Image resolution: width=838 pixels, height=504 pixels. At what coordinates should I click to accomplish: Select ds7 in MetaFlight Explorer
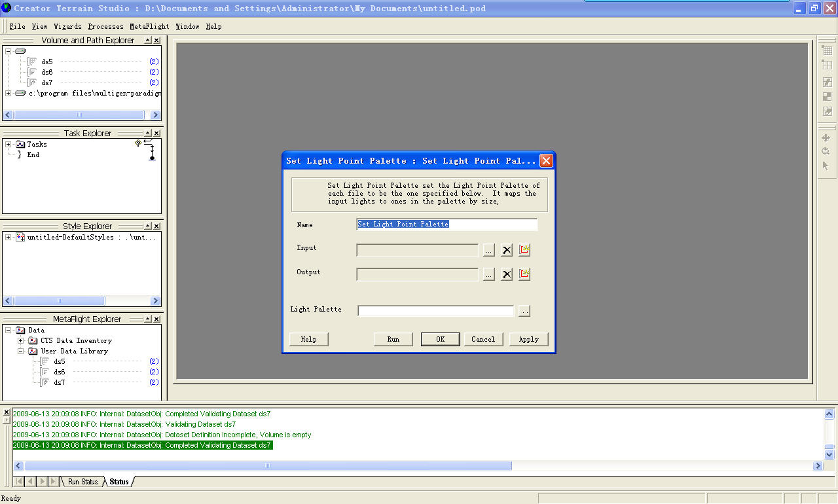(x=59, y=382)
